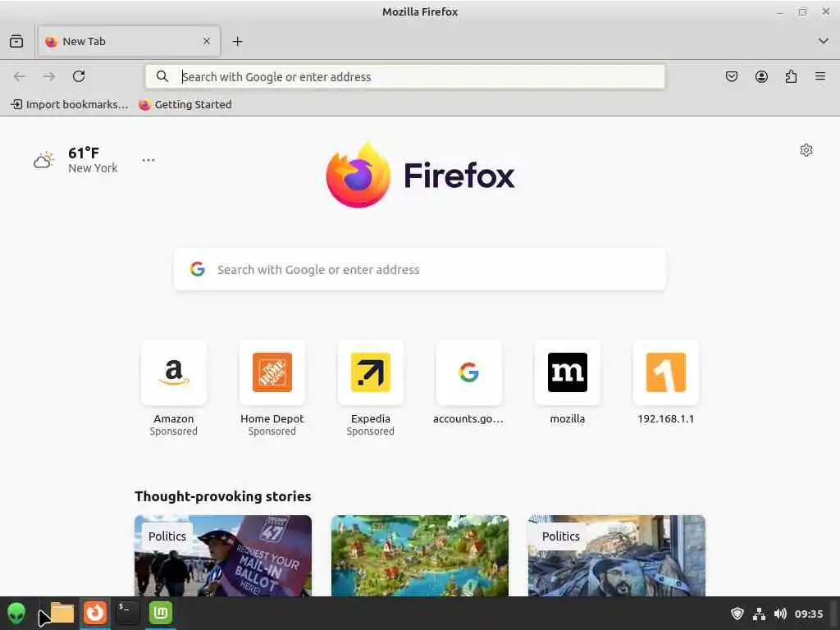Open the colorful village map story

coord(420,555)
